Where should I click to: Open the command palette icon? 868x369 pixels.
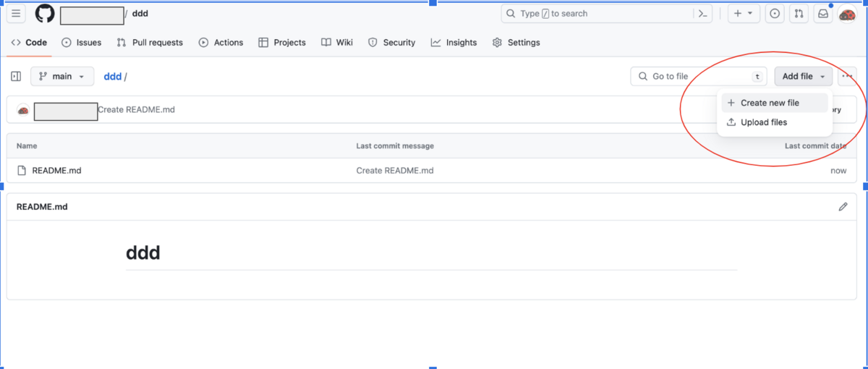(702, 14)
